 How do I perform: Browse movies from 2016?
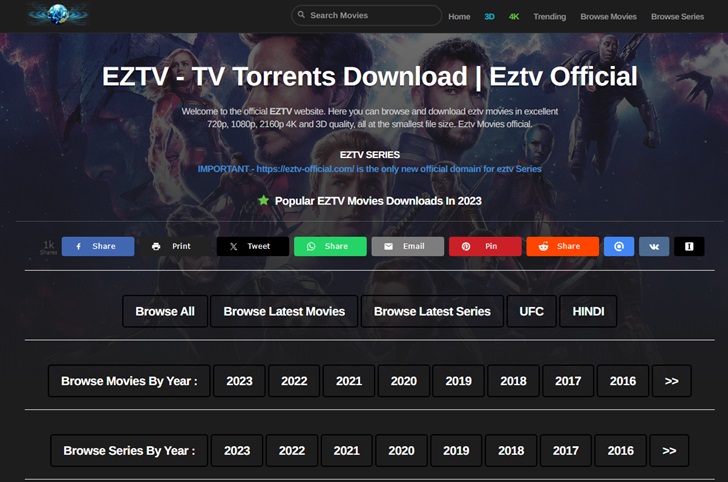[x=623, y=381]
